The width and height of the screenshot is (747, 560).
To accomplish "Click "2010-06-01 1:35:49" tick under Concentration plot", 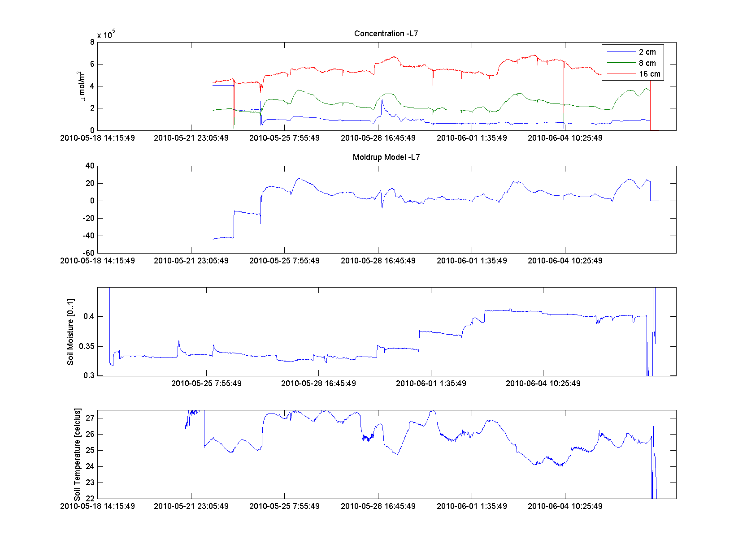I will pyautogui.click(x=472, y=138).
